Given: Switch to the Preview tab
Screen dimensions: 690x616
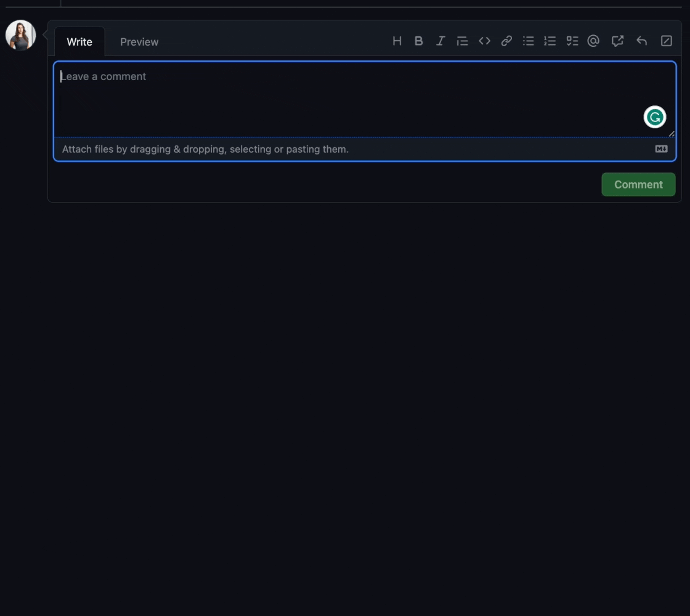Looking at the screenshot, I should (139, 42).
